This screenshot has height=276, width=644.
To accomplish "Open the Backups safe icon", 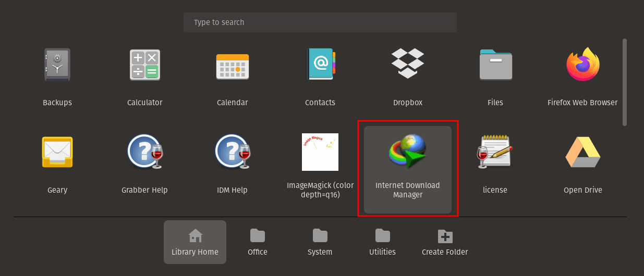I will [57, 65].
